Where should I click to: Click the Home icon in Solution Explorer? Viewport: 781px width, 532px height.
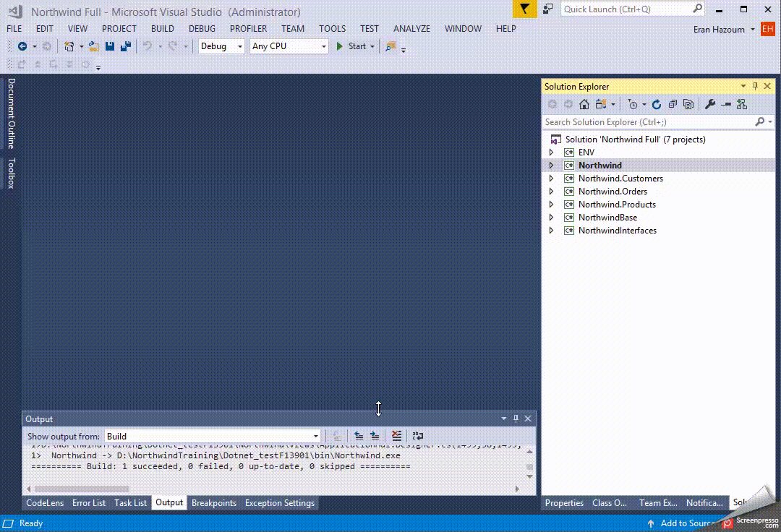(x=584, y=104)
